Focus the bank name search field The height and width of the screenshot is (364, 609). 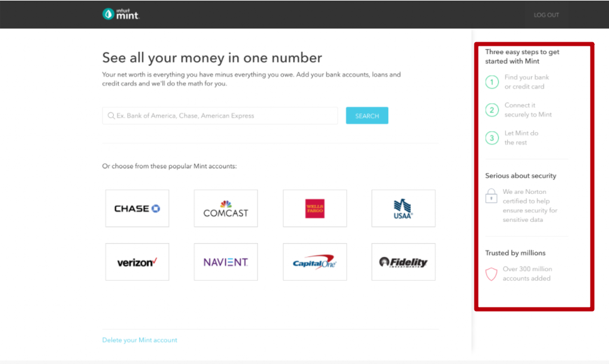pyautogui.click(x=220, y=115)
